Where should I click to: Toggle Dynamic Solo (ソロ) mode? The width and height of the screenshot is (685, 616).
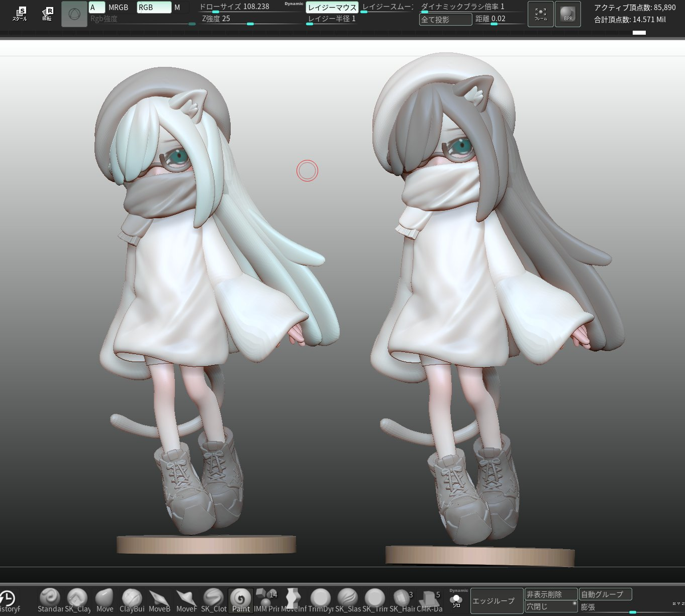[x=456, y=600]
